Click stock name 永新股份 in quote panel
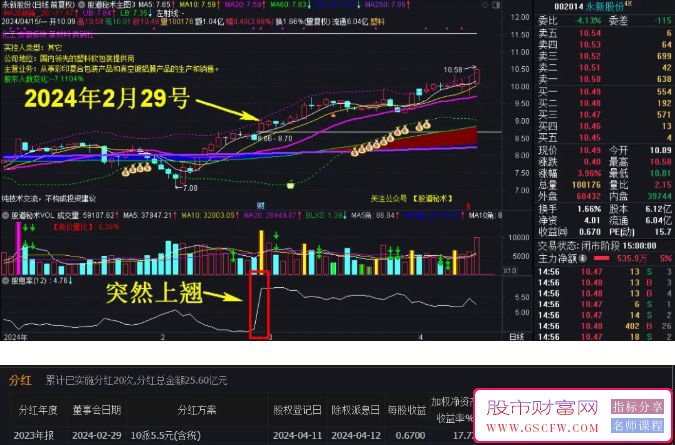675x445 pixels. [x=606, y=7]
